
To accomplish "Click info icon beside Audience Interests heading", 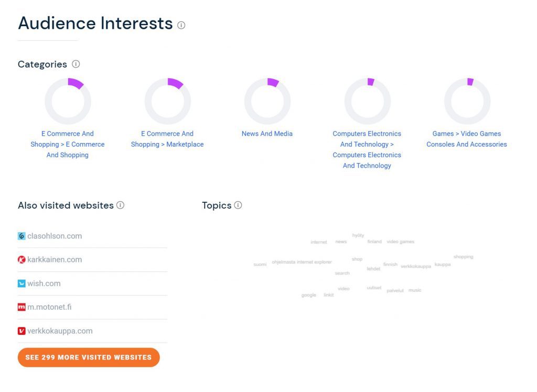I will [x=181, y=25].
